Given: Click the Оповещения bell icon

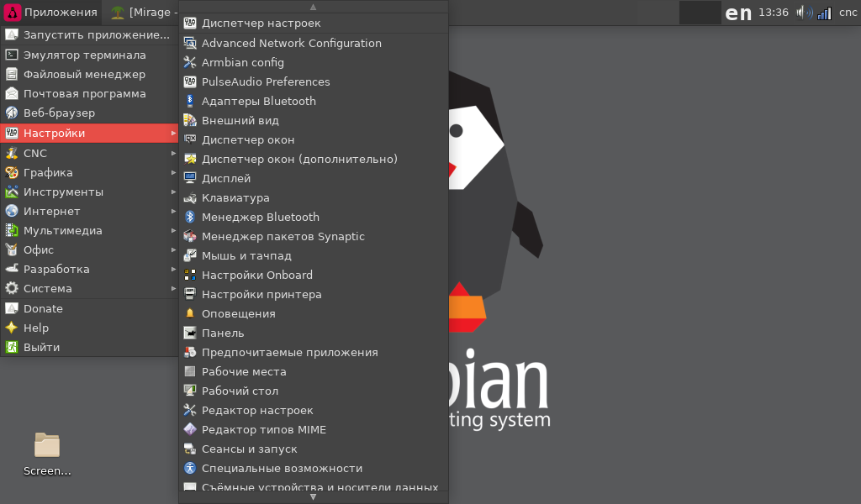Looking at the screenshot, I should pos(190,313).
